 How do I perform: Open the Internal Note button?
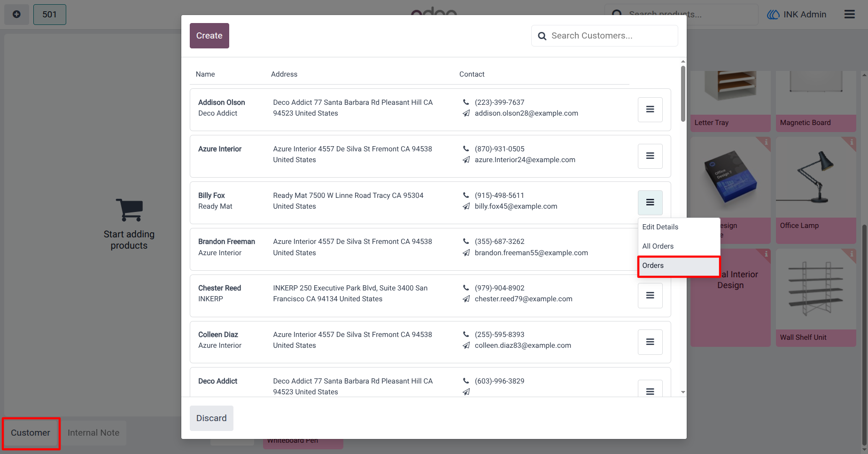pyautogui.click(x=93, y=433)
